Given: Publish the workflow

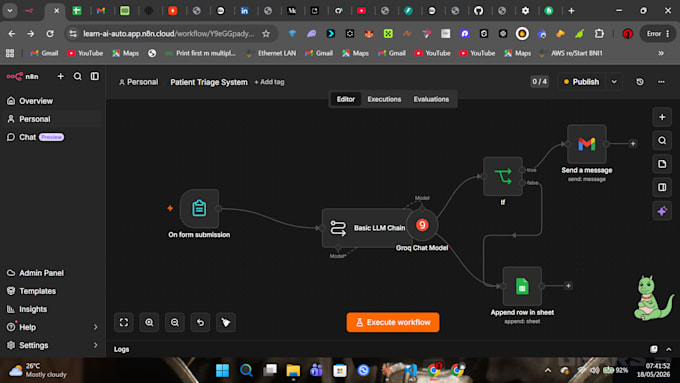Looking at the screenshot, I should 582,82.
